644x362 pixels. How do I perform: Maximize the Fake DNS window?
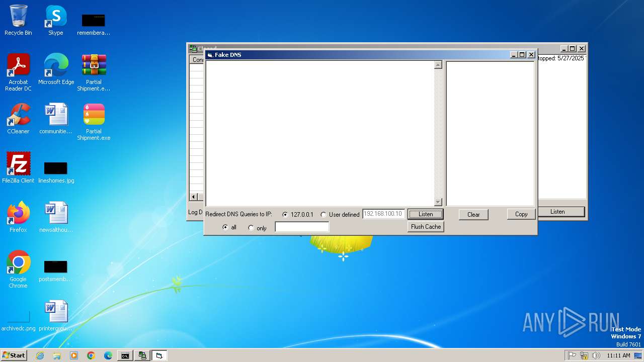522,55
